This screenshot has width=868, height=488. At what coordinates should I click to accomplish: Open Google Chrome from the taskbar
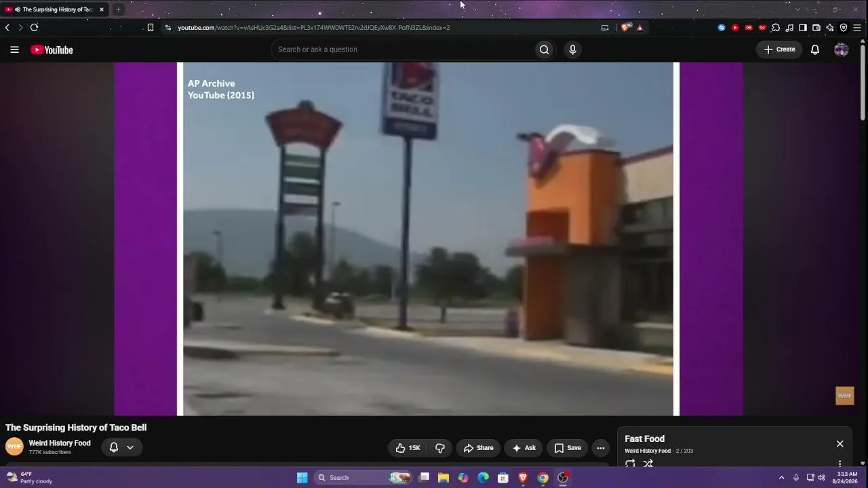pyautogui.click(x=543, y=478)
